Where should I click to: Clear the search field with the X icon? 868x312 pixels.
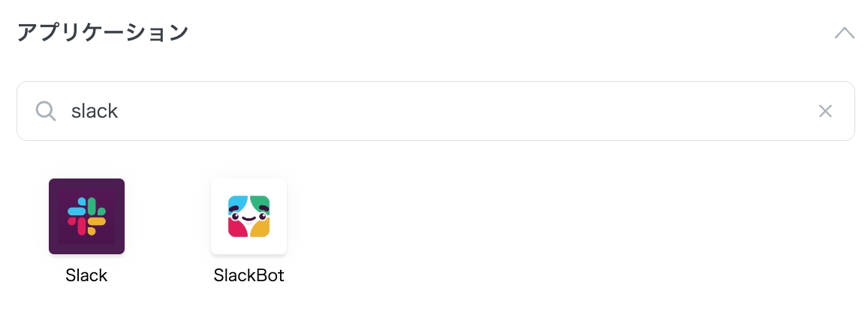(825, 111)
